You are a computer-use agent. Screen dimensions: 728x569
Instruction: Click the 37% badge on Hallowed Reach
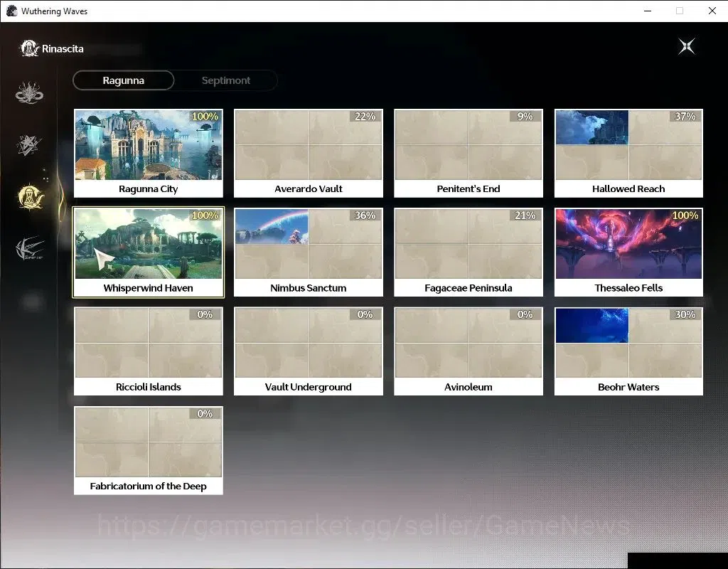tap(685, 116)
